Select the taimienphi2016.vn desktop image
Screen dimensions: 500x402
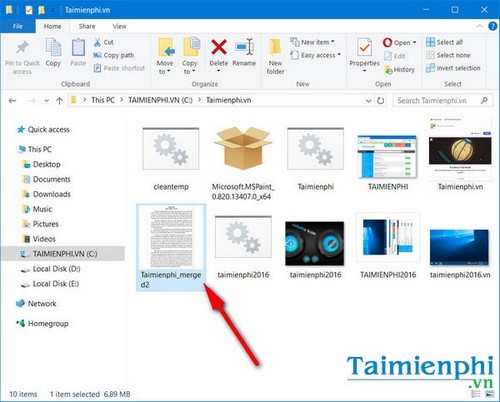(x=460, y=253)
